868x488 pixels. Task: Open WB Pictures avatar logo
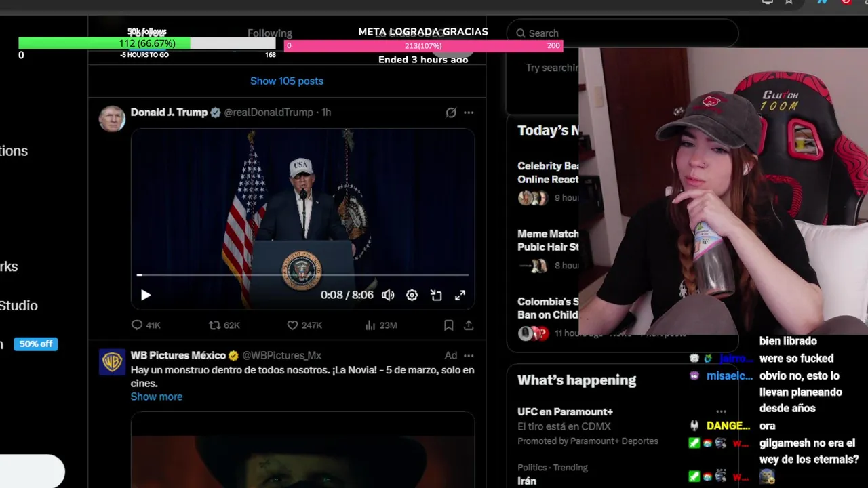(112, 362)
